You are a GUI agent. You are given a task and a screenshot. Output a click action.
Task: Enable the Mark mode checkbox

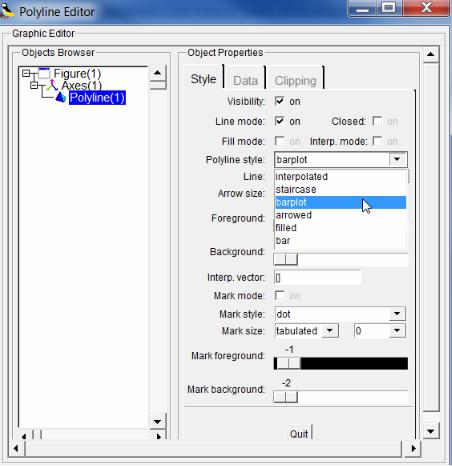(x=279, y=295)
